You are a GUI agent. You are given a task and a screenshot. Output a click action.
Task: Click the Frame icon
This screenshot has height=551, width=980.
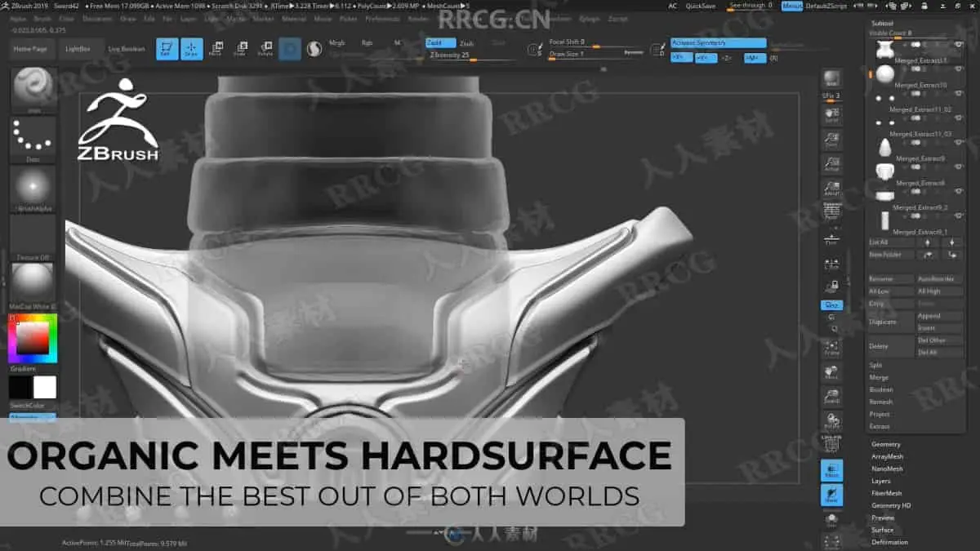click(x=831, y=348)
